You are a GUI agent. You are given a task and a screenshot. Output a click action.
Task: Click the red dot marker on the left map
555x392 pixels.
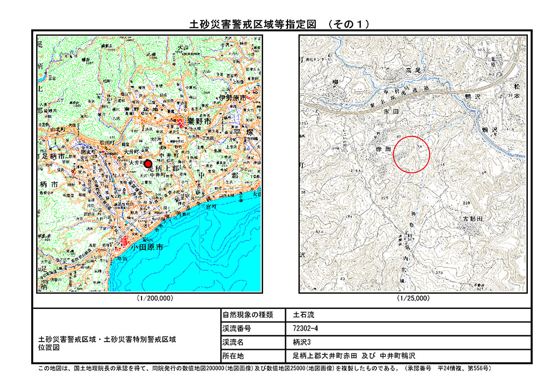pos(148,164)
